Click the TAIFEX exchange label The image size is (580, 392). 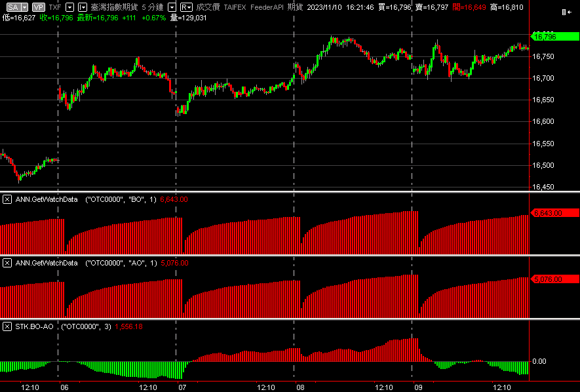click(x=235, y=7)
